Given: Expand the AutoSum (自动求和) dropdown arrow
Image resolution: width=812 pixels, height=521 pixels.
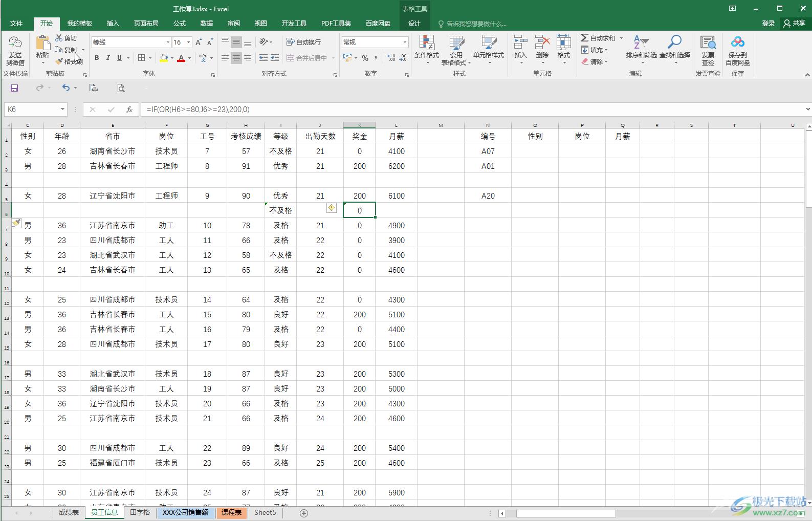Looking at the screenshot, I should (621, 38).
